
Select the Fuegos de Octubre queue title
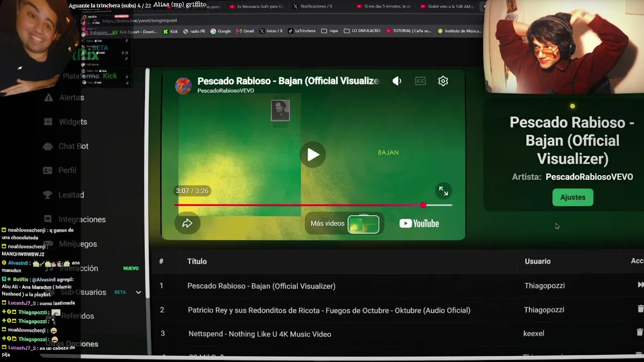(329, 310)
